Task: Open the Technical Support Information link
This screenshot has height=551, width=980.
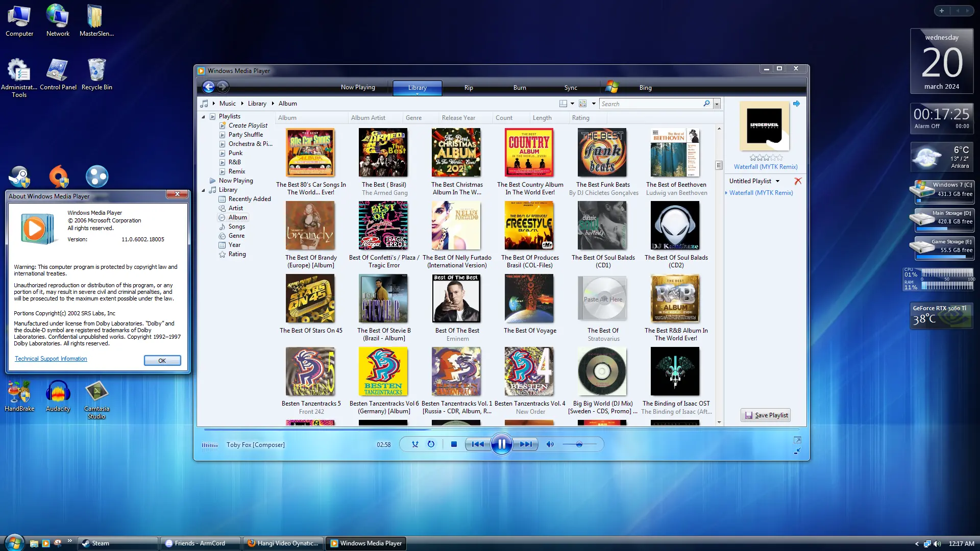Action: [51, 359]
